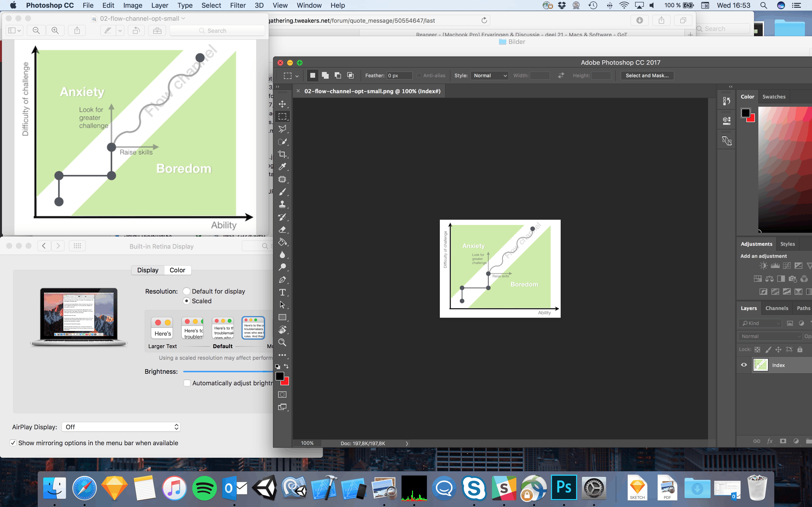Hide the Index layer visibility
Viewport: 812px width, 507px height.
click(744, 365)
